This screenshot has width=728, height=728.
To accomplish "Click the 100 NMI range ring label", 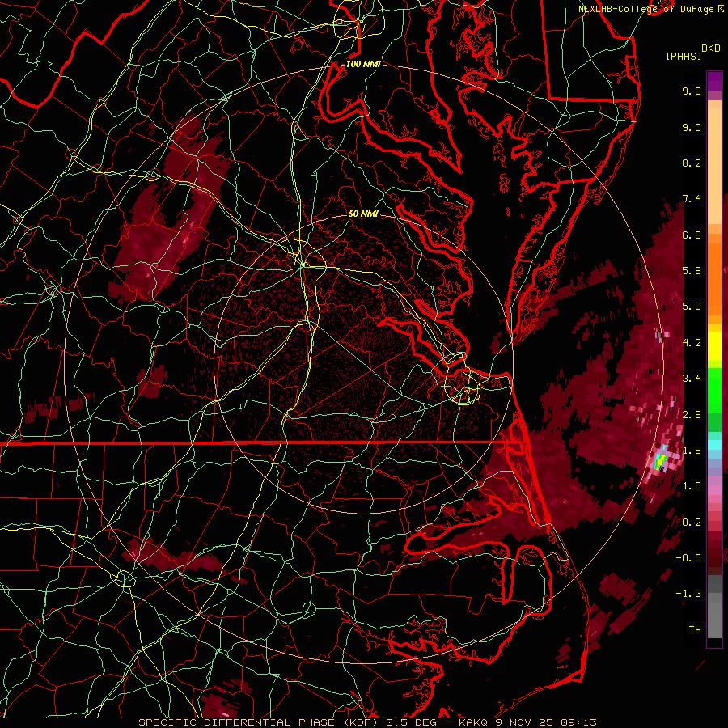I will pos(363,64).
